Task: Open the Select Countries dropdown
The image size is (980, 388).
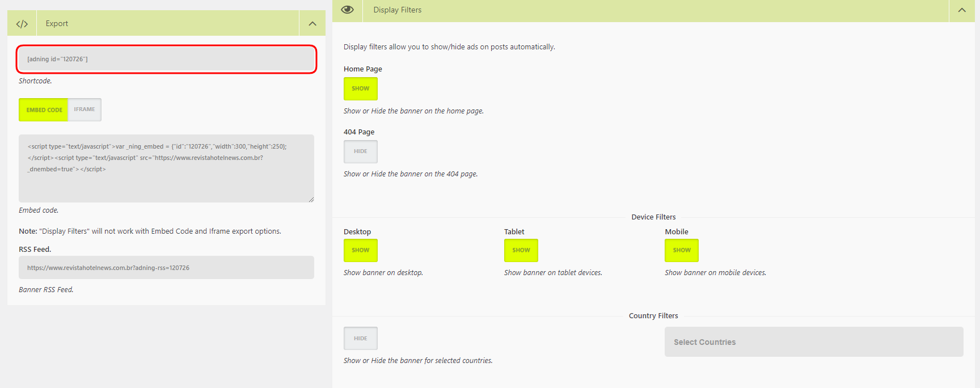Action: coord(813,342)
